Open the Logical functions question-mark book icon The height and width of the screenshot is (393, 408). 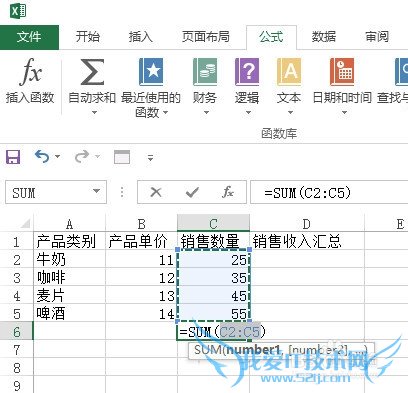pyautogui.click(x=247, y=72)
